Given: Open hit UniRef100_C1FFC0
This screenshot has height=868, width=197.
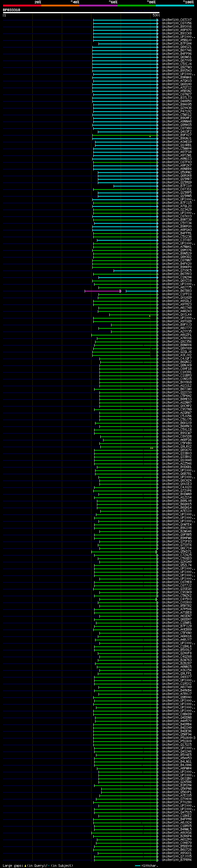Looking at the screenshot, I should click(176, 294).
